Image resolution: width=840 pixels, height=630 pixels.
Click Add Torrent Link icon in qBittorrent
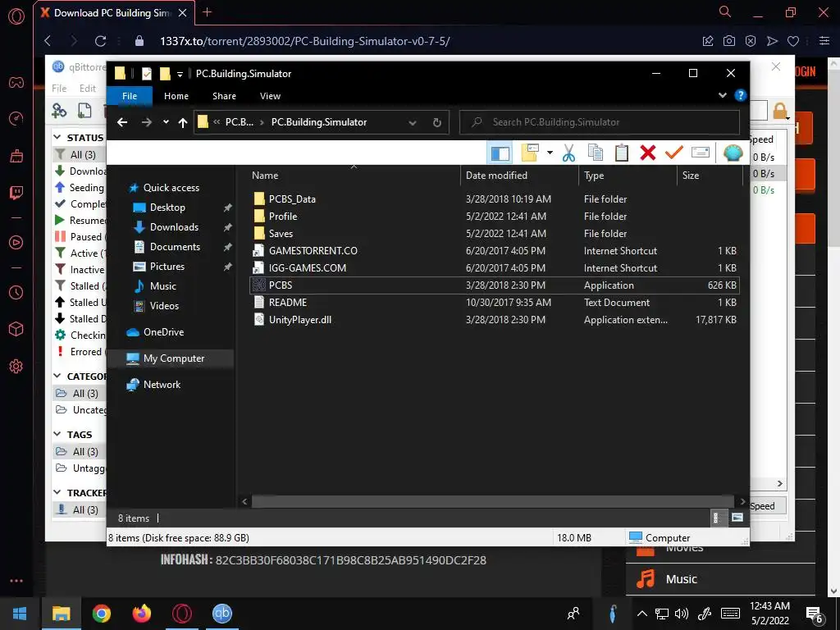click(x=59, y=111)
